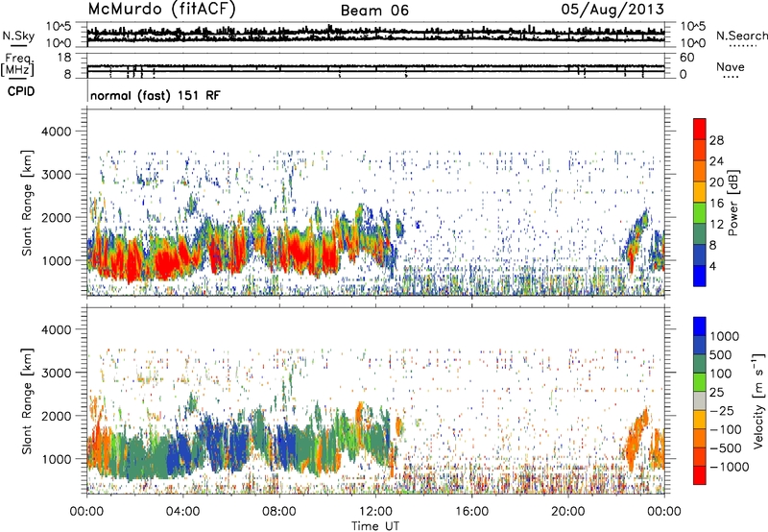The width and height of the screenshot is (768, 532).
Task: Click the red bottom segment of velocity colorbar
Action: pos(700,475)
